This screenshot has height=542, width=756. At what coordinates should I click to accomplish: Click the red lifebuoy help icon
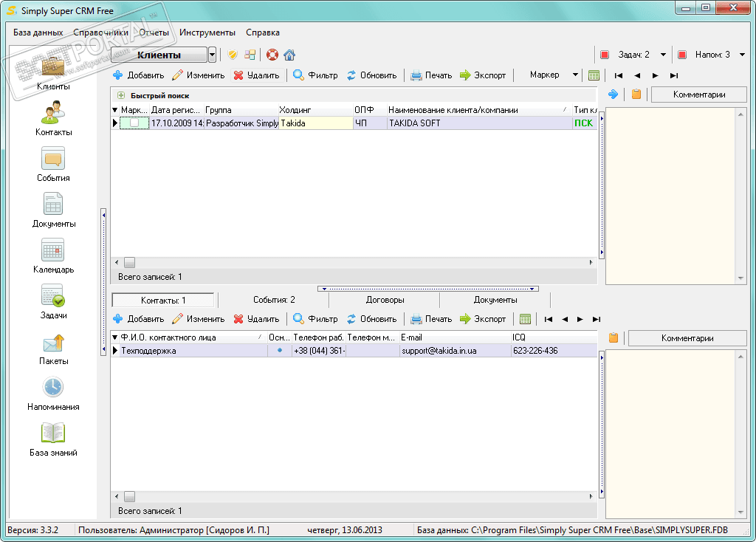272,55
